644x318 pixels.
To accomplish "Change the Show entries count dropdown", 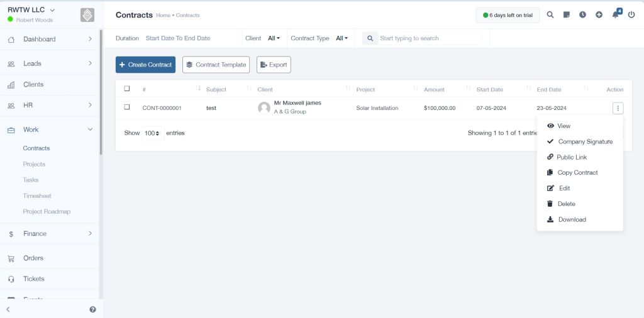I will point(153,133).
